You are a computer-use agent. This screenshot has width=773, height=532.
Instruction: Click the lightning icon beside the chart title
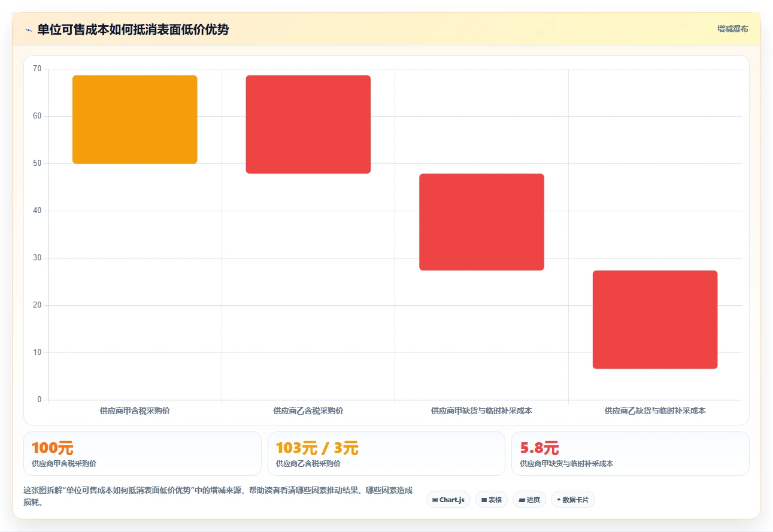click(28, 30)
